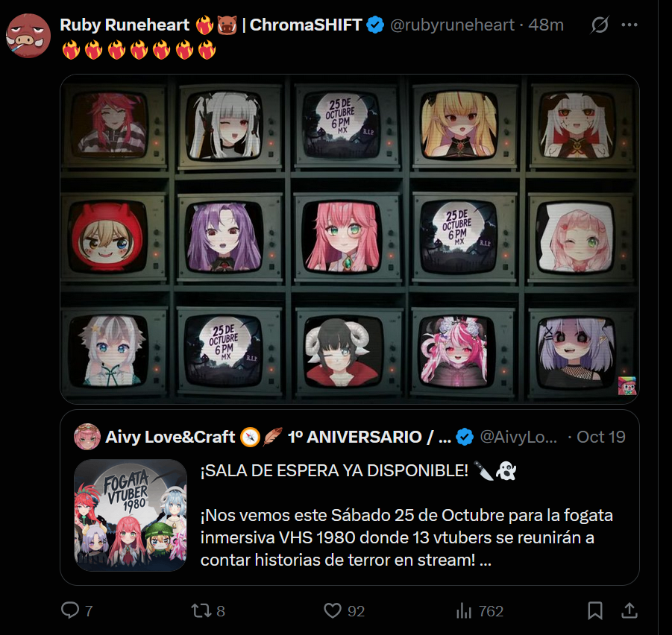672x635 pixels.
Task: Click the reply speech bubble icon
Action: pos(70,610)
